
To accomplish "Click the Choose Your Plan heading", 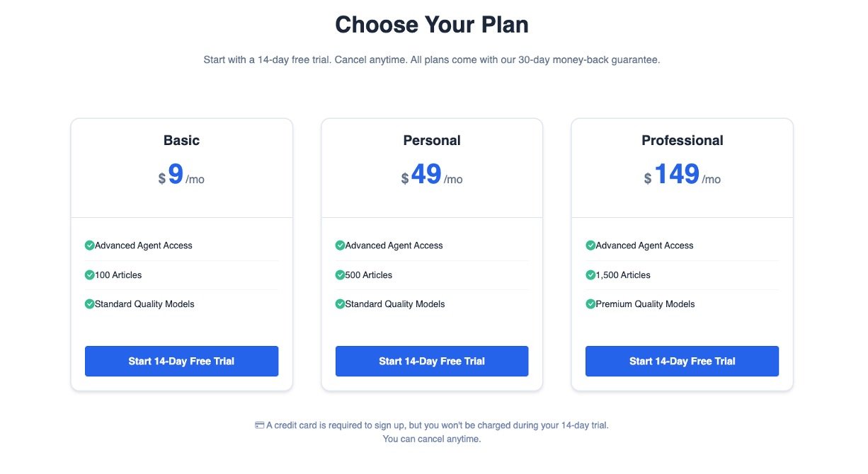I will click(x=432, y=25).
